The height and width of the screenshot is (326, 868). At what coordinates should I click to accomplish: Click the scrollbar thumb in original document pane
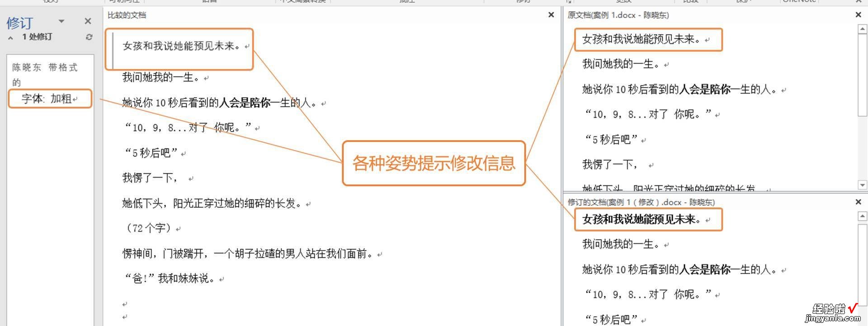click(x=862, y=75)
